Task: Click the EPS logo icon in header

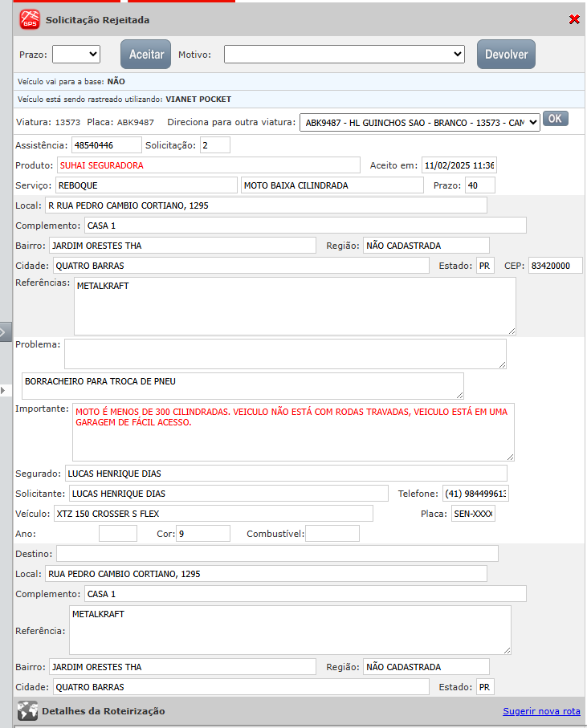Action: [x=30, y=19]
